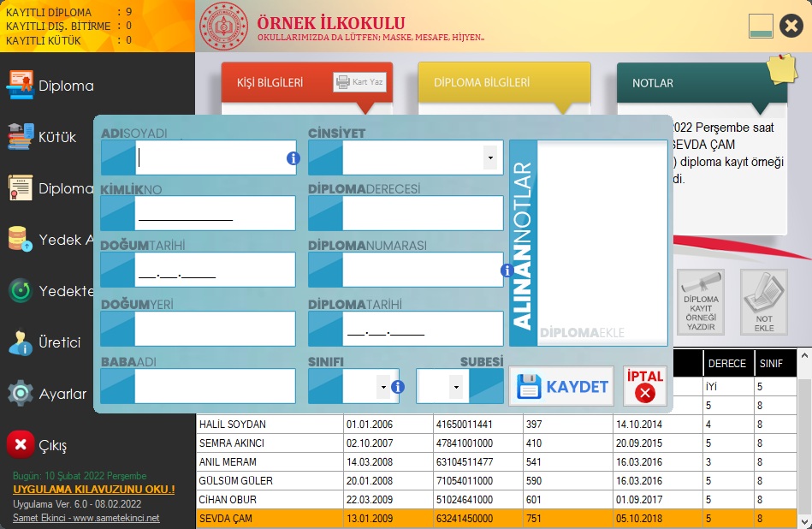Click the DİPLOMA KAYIT ÖRNEĞİ YAZDIR scroll icon
The width and height of the screenshot is (812, 529).
[x=701, y=301]
